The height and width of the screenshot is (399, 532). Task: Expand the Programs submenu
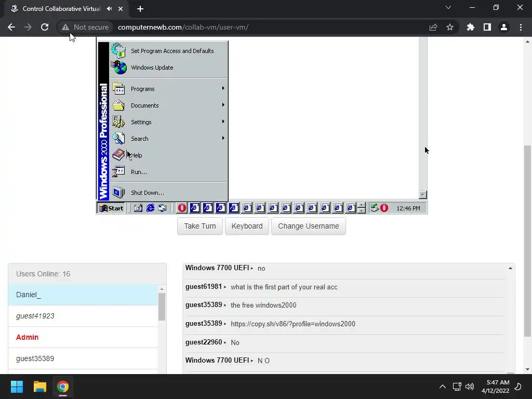pos(169,89)
